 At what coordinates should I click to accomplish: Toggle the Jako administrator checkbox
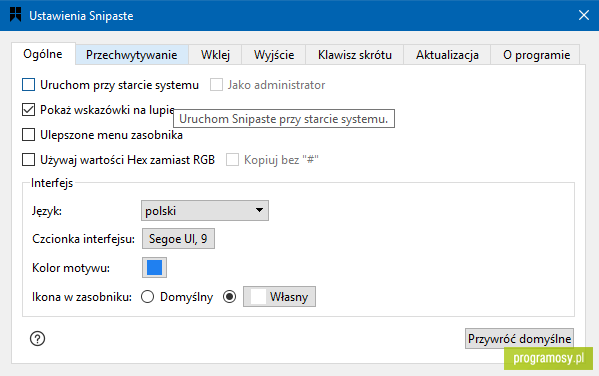point(216,84)
